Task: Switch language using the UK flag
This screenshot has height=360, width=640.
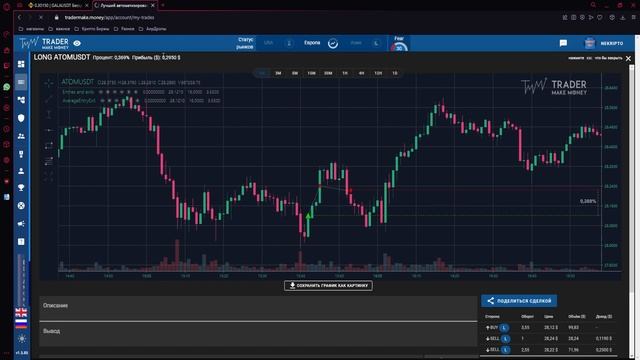Action: pyautogui.click(x=21, y=313)
